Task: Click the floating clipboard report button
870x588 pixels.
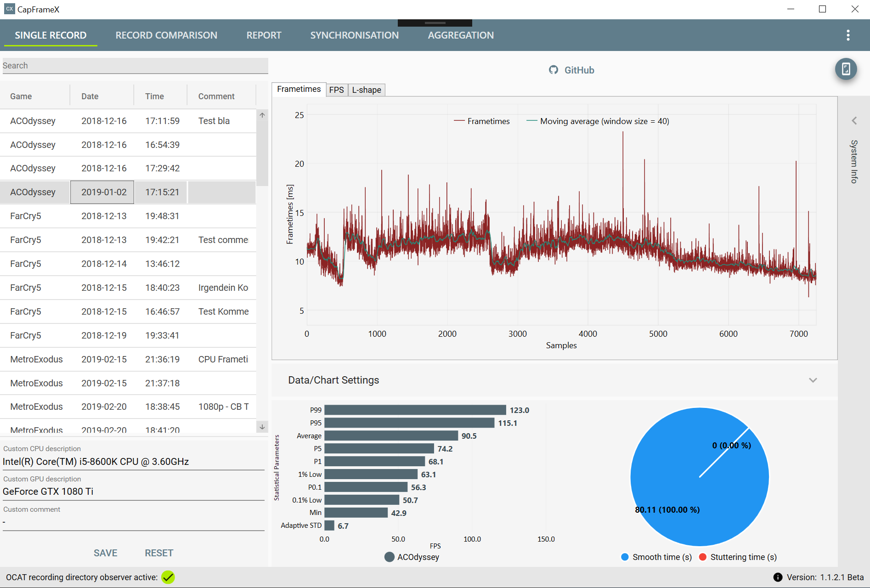Action: (846, 69)
